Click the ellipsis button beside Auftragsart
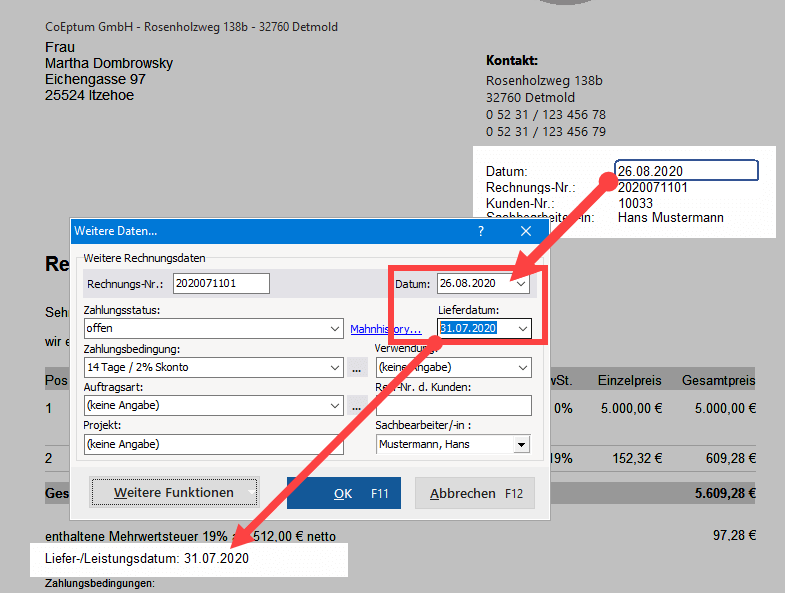 358,405
